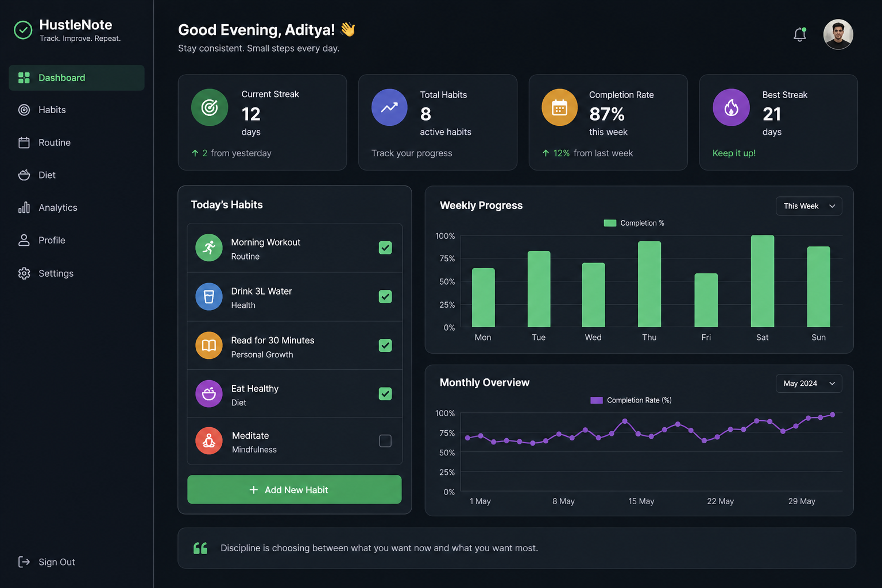
Task: Click the Meditate lotus pose icon
Action: pos(209,440)
